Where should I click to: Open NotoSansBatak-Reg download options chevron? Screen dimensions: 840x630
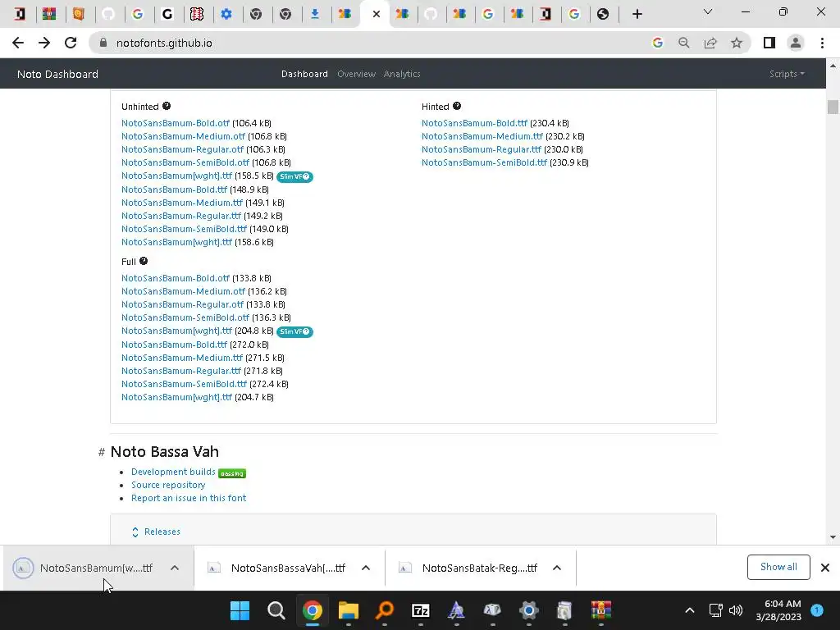(557, 568)
